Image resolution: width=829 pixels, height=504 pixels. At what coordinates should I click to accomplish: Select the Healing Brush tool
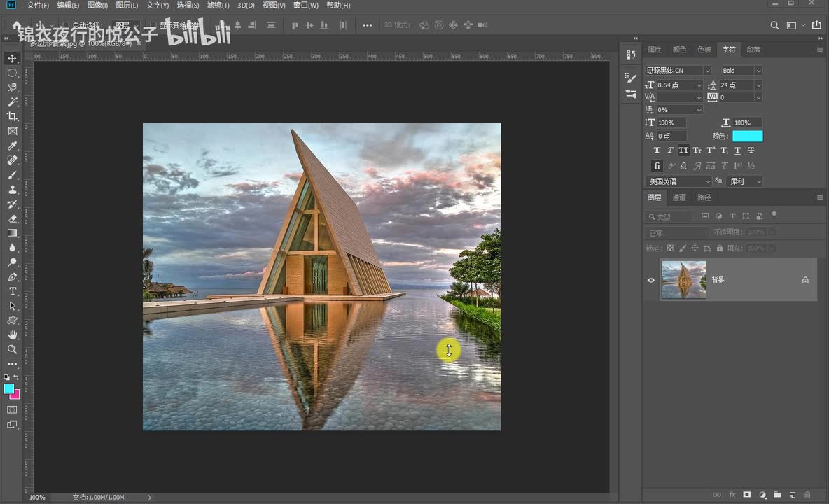[x=12, y=160]
